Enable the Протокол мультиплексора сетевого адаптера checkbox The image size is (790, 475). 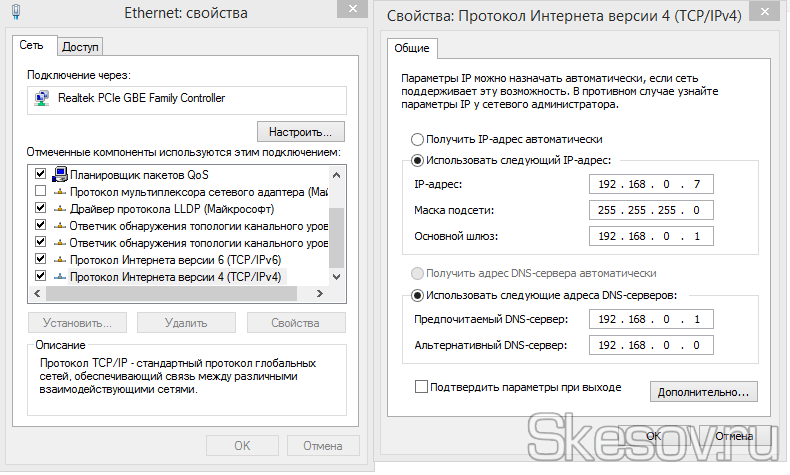coord(41,191)
